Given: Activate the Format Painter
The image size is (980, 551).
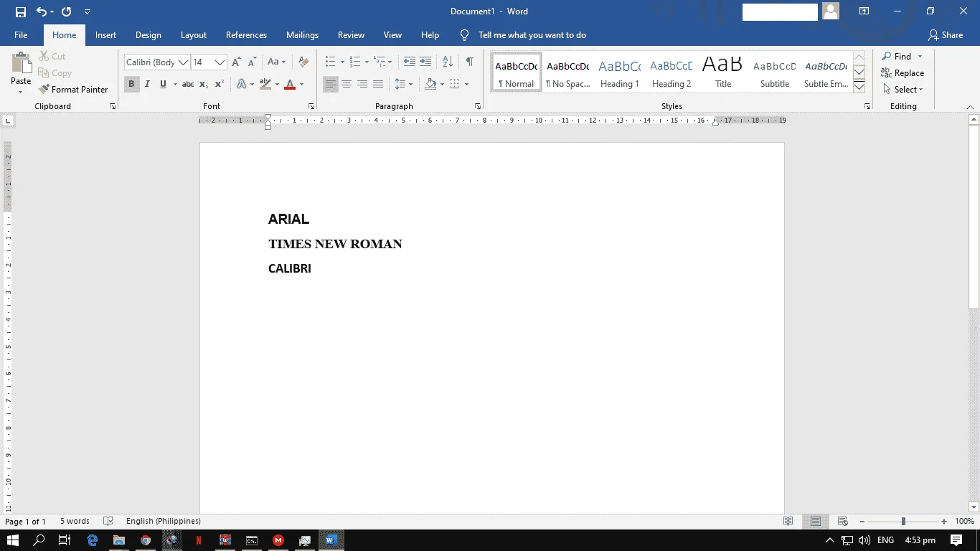Looking at the screenshot, I should [x=73, y=89].
